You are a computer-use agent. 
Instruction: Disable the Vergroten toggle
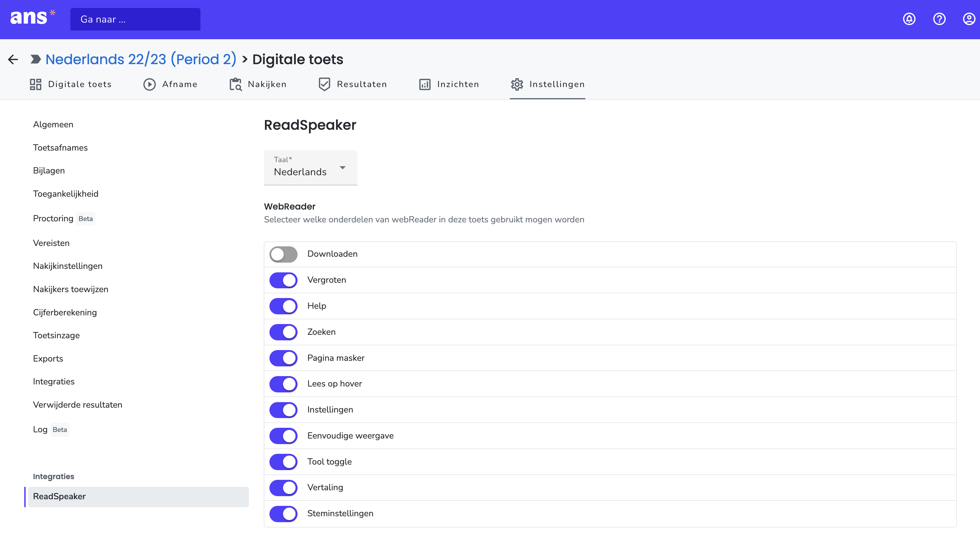click(283, 280)
